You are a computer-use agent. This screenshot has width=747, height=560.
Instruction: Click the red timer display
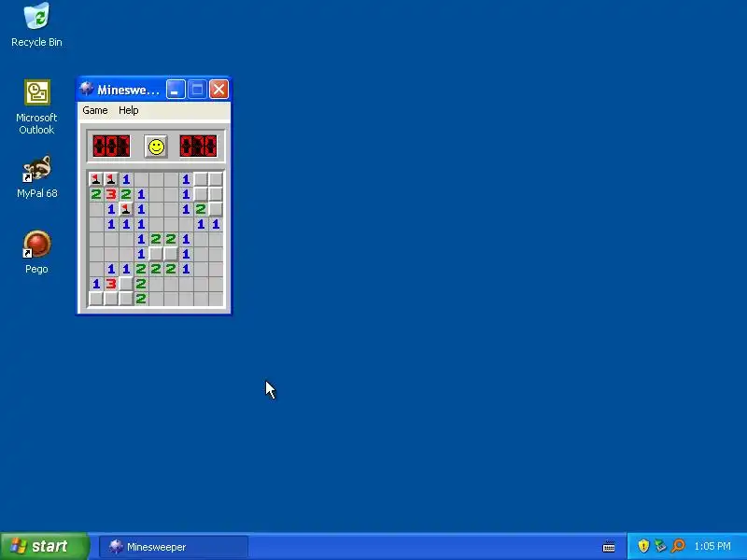click(198, 147)
